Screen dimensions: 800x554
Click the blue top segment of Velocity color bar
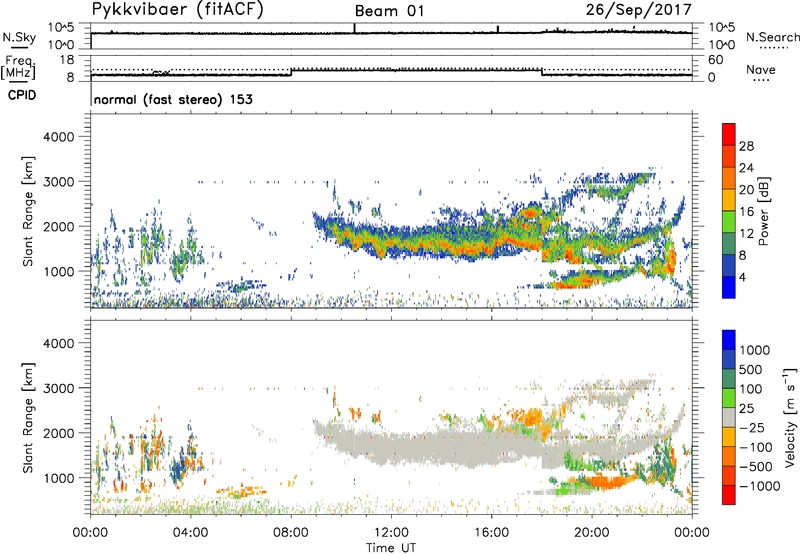729,340
